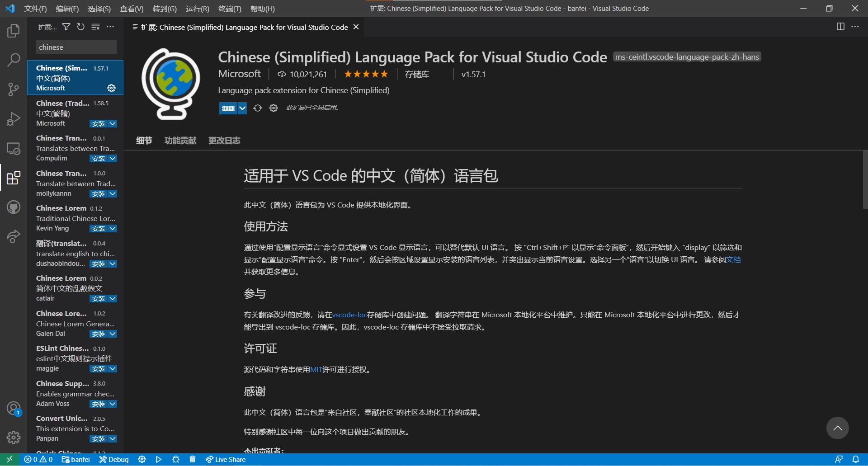Screen dimensions: 868x466
Task: Install the maggie ESLint Chinese extension
Action: (99, 369)
